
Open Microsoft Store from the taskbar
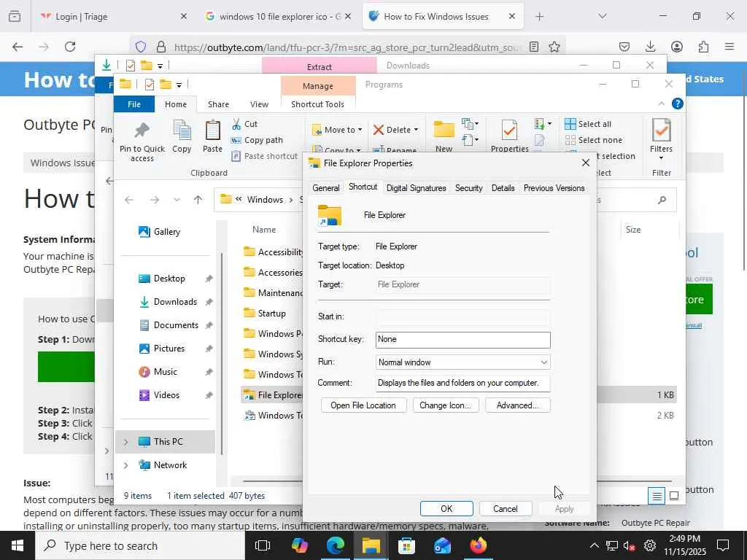tap(406, 545)
